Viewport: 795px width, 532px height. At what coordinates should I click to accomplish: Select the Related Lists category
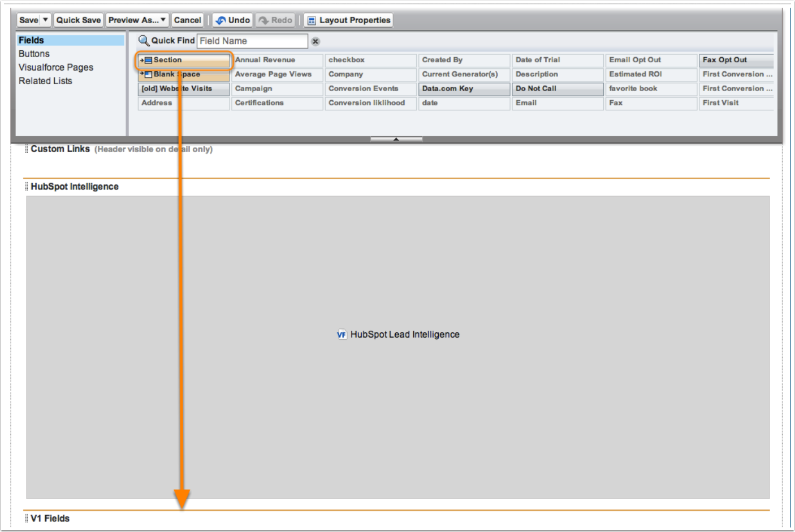pyautogui.click(x=45, y=81)
